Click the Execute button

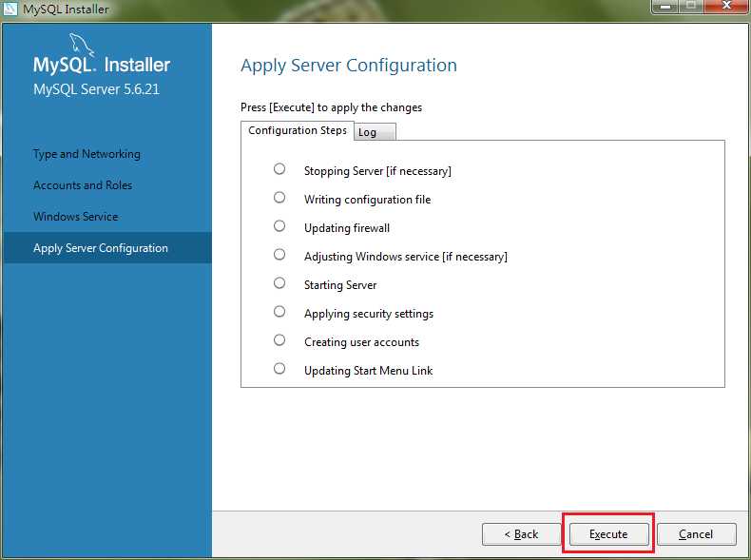pos(608,534)
